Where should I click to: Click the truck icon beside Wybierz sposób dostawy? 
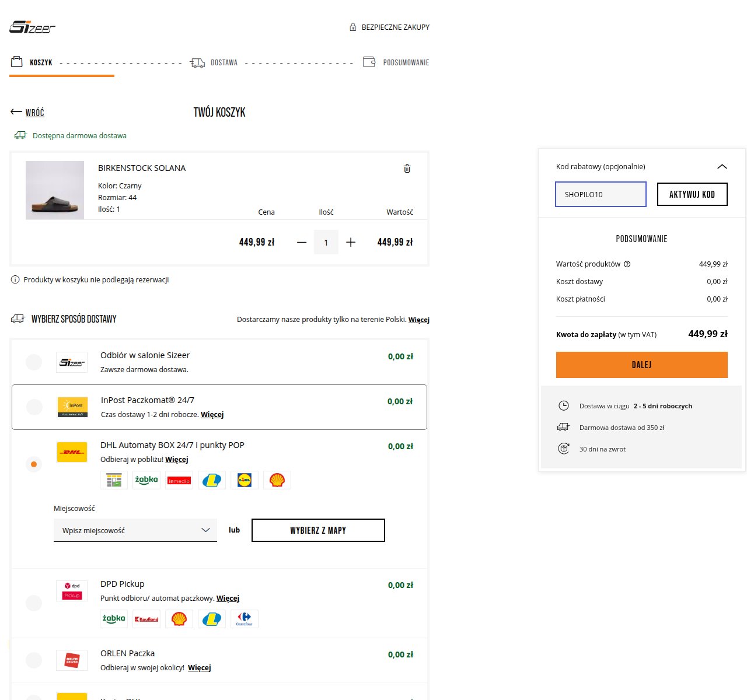[x=18, y=319]
